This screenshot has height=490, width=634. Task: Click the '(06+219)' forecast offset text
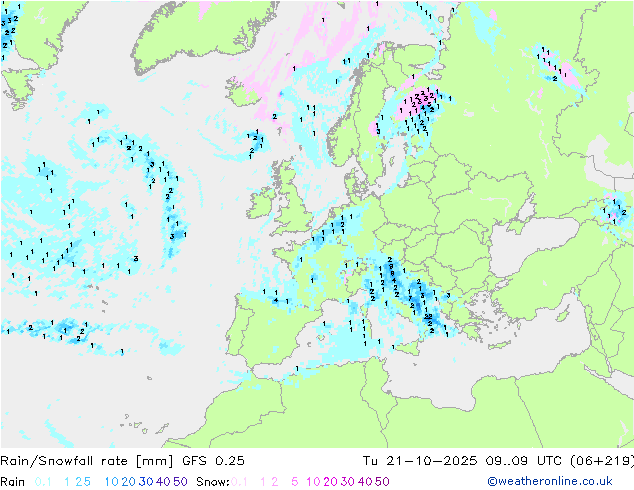tap(602, 461)
